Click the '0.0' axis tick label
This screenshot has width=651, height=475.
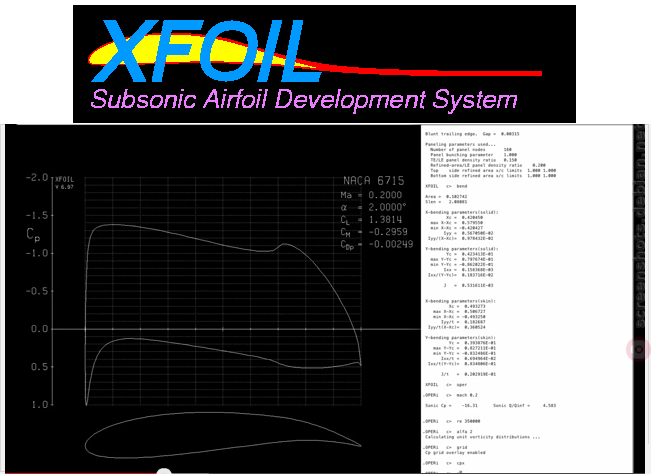point(39,329)
